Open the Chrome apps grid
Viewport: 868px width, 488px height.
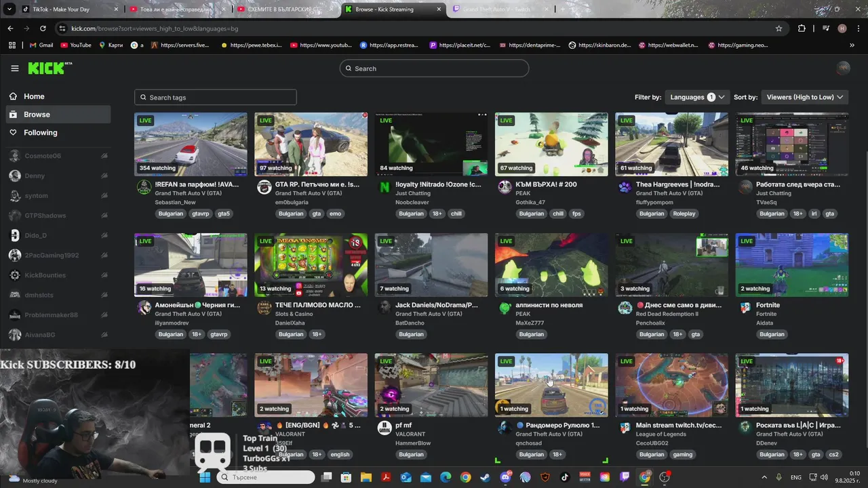coord(12,45)
